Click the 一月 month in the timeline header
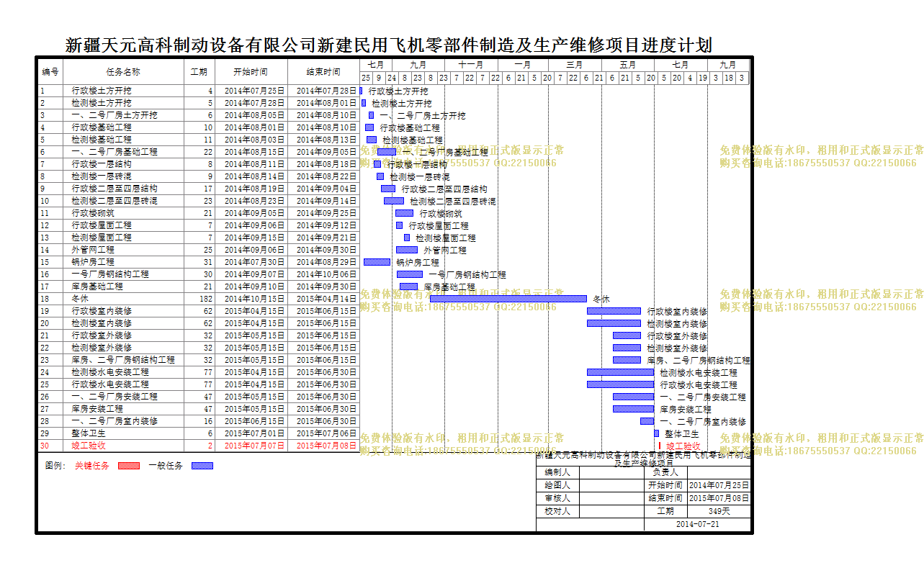Viewport: 924px width, 568px height. click(523, 65)
